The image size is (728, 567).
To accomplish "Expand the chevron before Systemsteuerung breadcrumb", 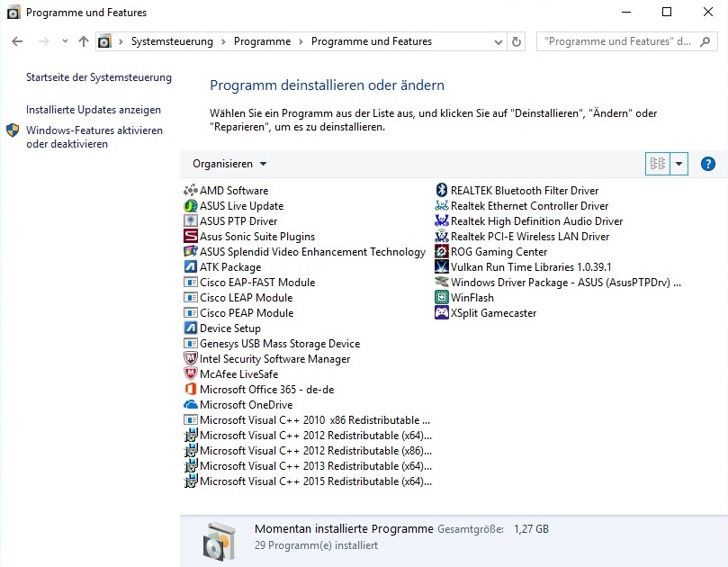I will click(121, 41).
